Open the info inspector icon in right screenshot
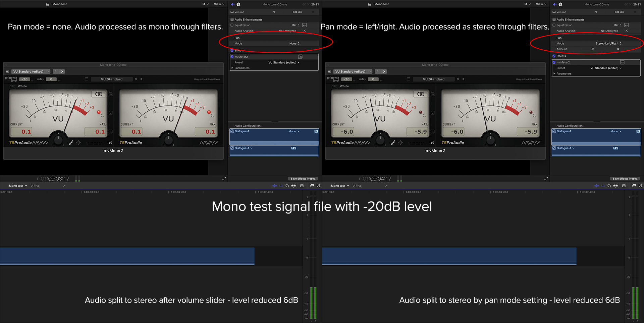 560,4
